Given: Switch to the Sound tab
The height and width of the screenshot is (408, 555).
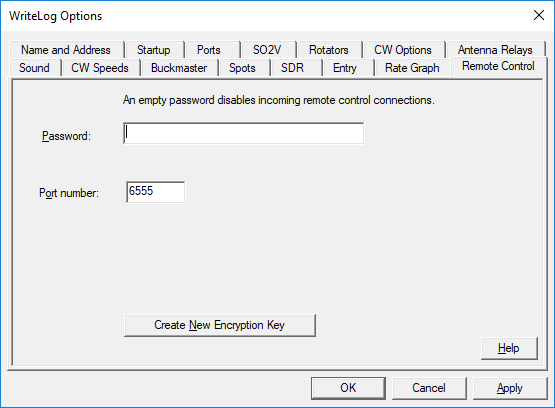Looking at the screenshot, I should (34, 68).
